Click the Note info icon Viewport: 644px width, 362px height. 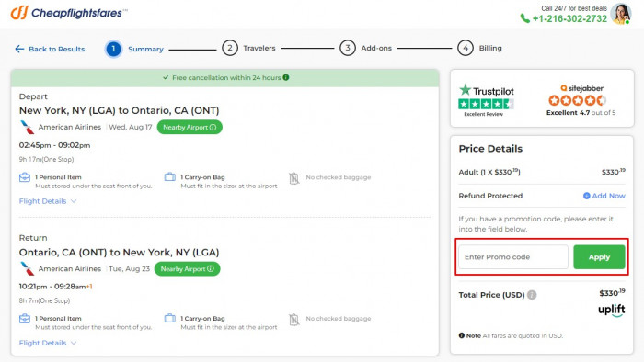462,335
